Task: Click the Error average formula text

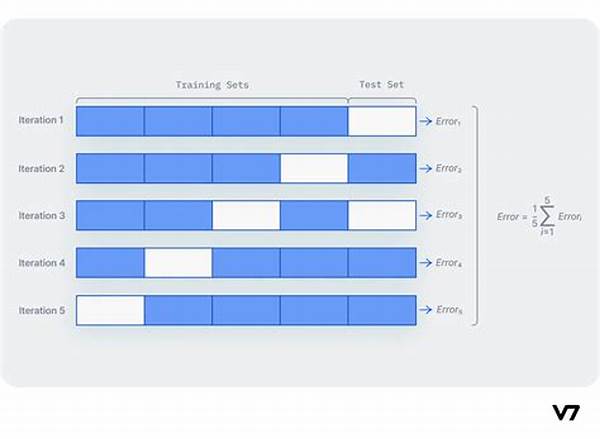Action: (x=540, y=216)
